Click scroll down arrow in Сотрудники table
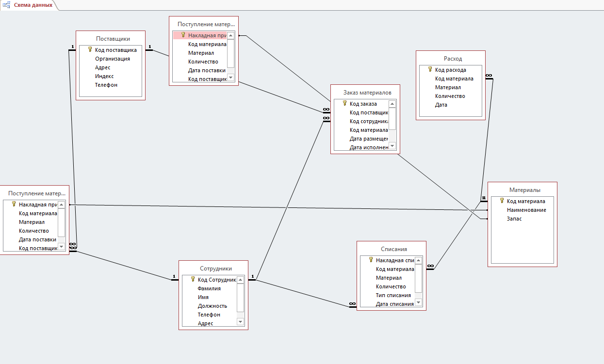604x364 pixels. click(240, 322)
